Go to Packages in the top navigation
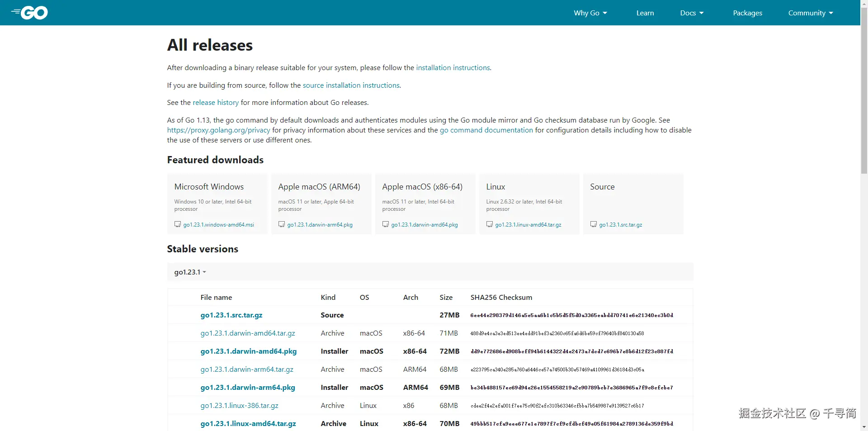The image size is (868, 431). [x=748, y=13]
